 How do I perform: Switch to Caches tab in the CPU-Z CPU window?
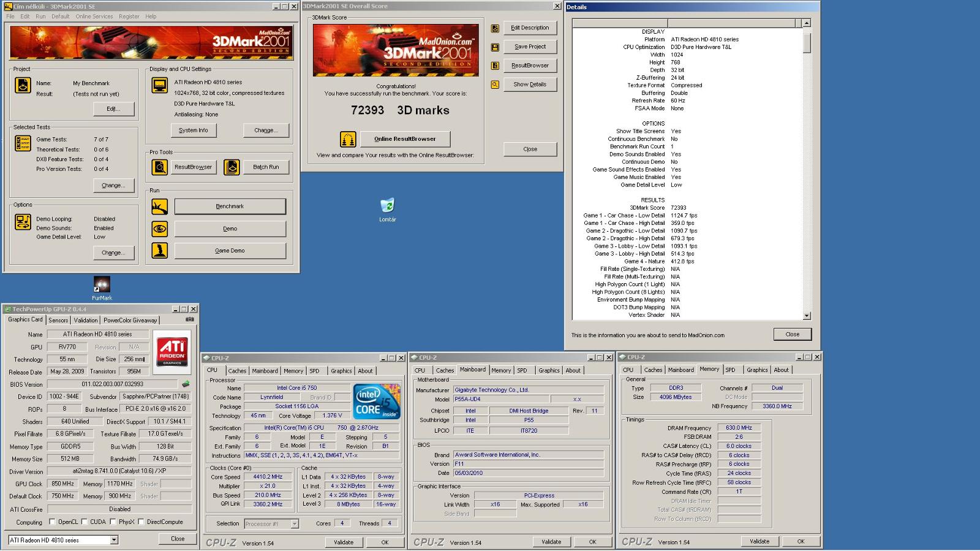237,371
